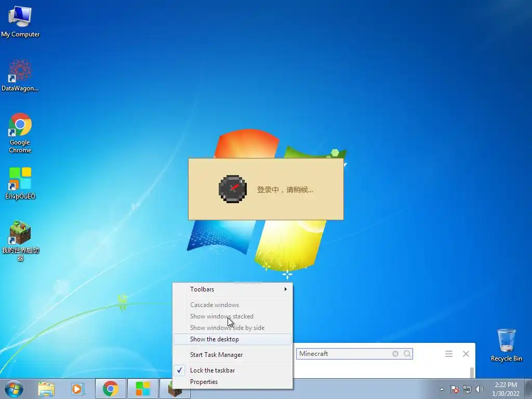Toggle the Lock the taskbar option

click(x=233, y=370)
